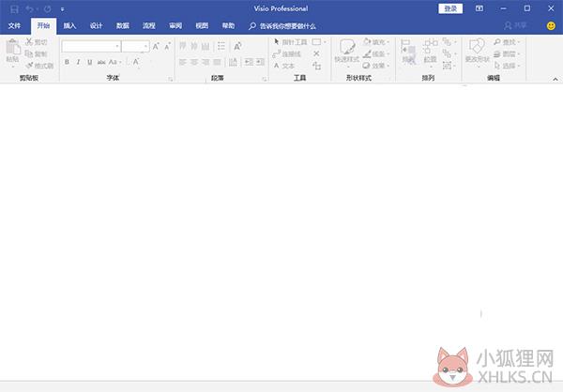Switch to the 视图 tab
563x392 pixels.
click(202, 26)
